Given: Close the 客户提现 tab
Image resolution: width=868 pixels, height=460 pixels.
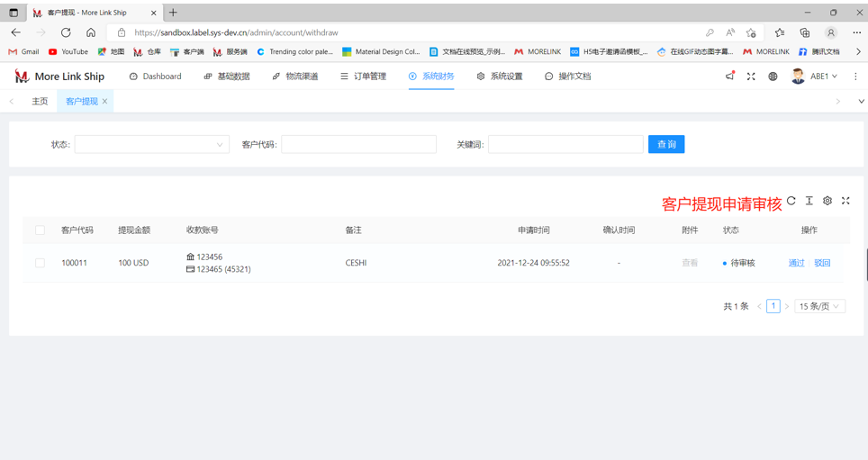Looking at the screenshot, I should (x=105, y=102).
